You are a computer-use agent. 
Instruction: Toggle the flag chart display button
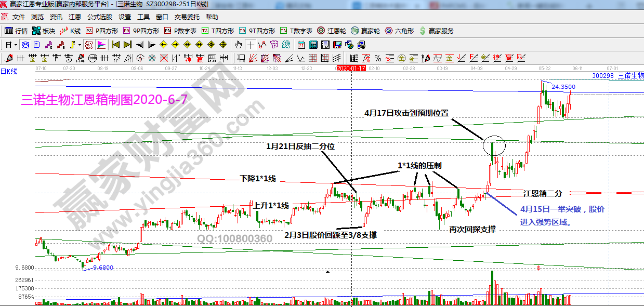pyautogui.click(x=101, y=44)
